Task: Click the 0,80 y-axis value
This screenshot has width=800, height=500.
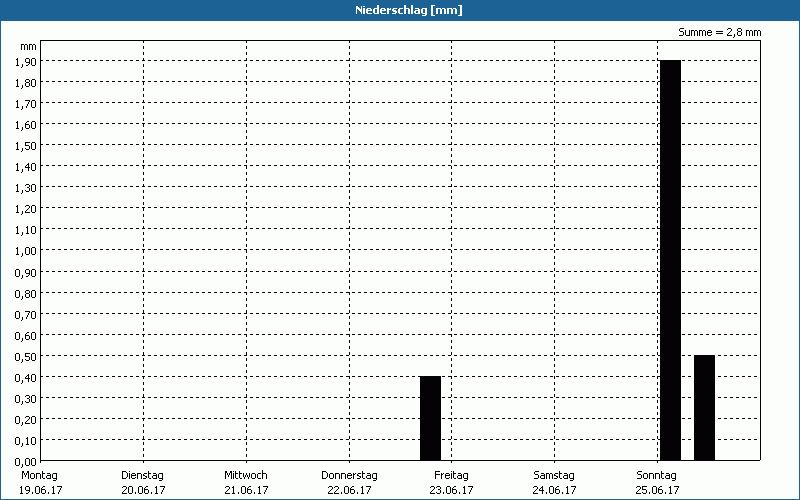Action: pos(26,293)
